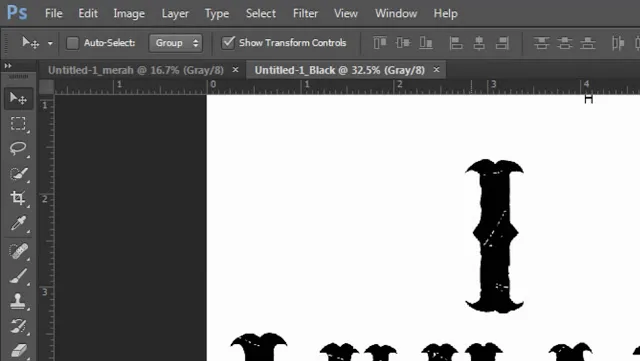Open the Auto-Select Group dropdown
Viewport: 640px width, 361px height.
176,43
